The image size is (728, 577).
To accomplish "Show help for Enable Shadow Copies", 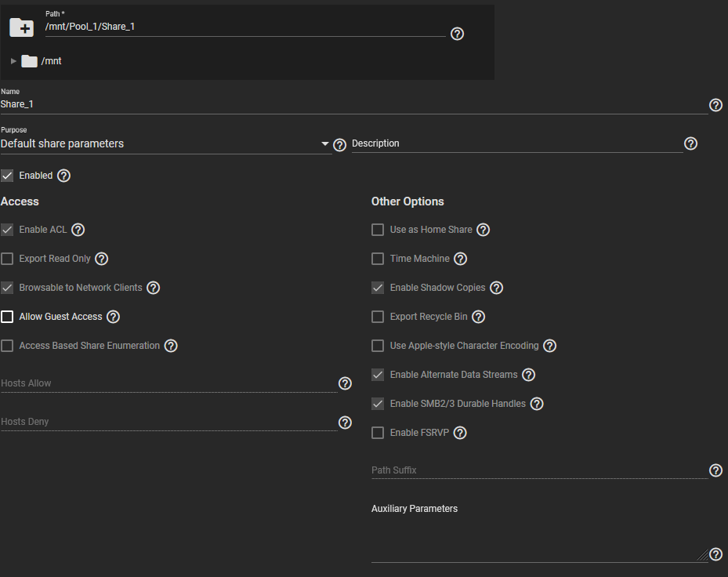I will tap(496, 288).
